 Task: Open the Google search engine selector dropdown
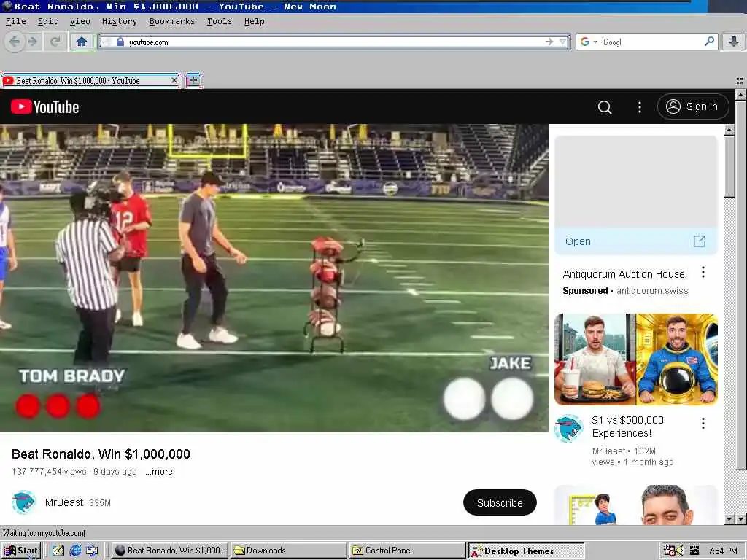[x=589, y=42]
